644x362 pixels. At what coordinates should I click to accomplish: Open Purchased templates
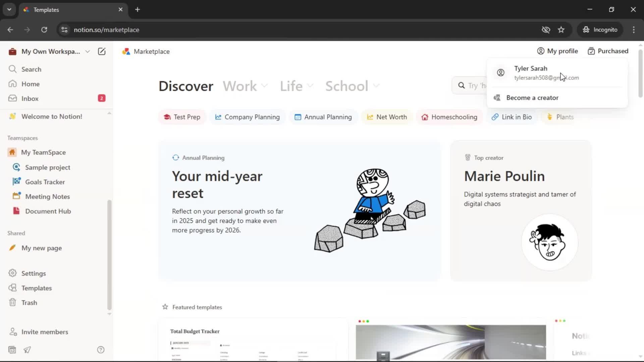[x=608, y=51]
